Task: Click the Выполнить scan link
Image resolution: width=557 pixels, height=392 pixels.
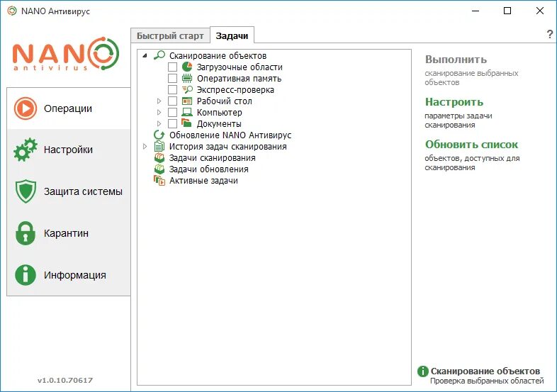Action: pos(456,60)
